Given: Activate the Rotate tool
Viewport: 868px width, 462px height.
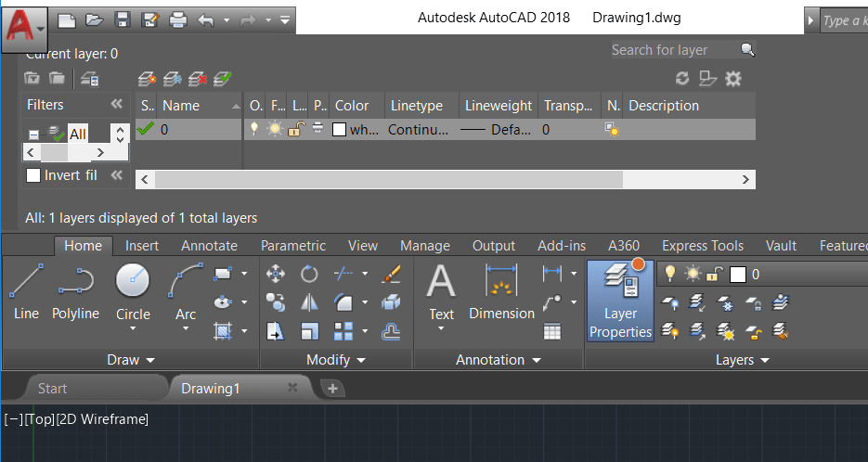Looking at the screenshot, I should click(x=309, y=274).
